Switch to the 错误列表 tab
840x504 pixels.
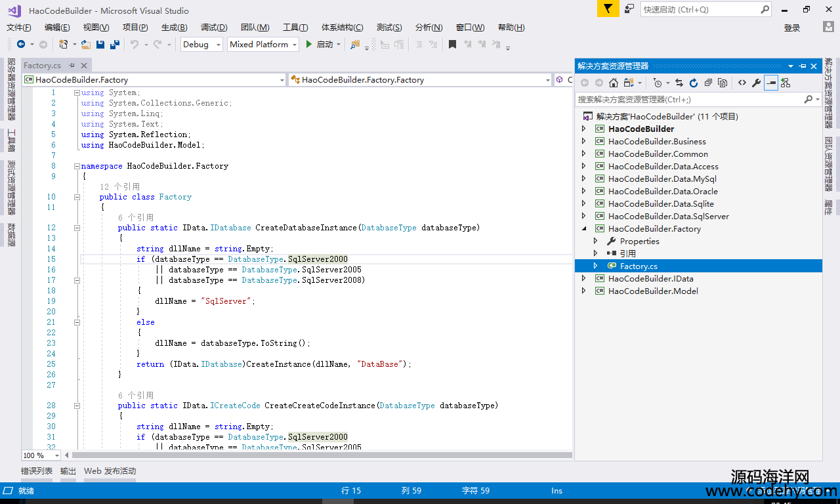[x=37, y=471]
